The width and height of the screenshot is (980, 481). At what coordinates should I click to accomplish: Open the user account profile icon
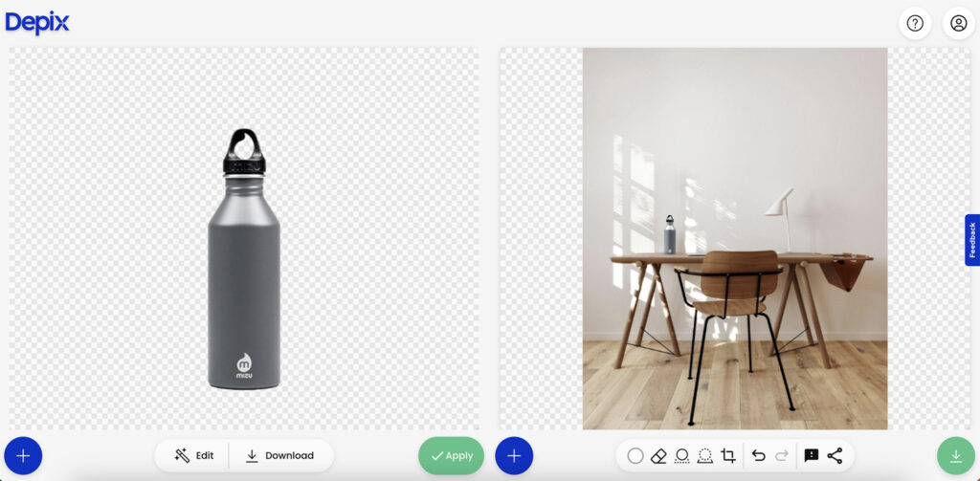pos(958,23)
